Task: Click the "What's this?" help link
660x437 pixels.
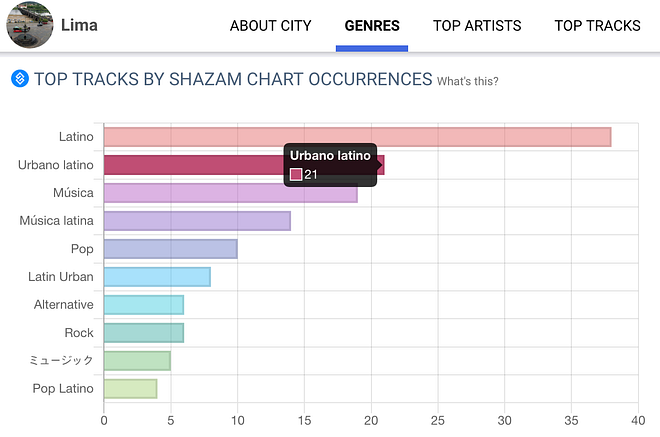Action: (468, 81)
